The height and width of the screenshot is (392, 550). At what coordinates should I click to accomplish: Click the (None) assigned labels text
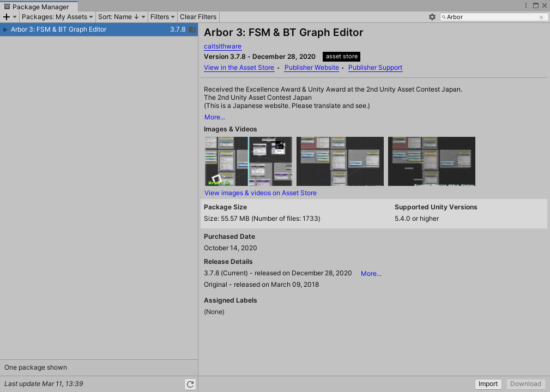214,312
